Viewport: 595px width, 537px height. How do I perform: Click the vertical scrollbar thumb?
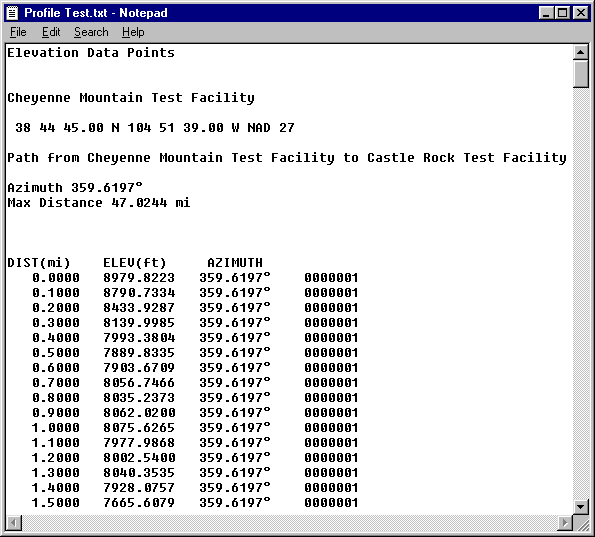coord(580,74)
